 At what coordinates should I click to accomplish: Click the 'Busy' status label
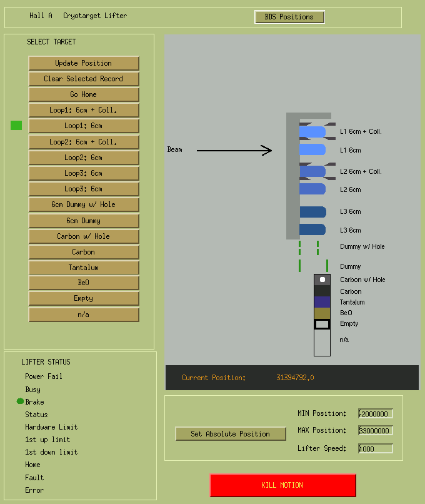[32, 390]
